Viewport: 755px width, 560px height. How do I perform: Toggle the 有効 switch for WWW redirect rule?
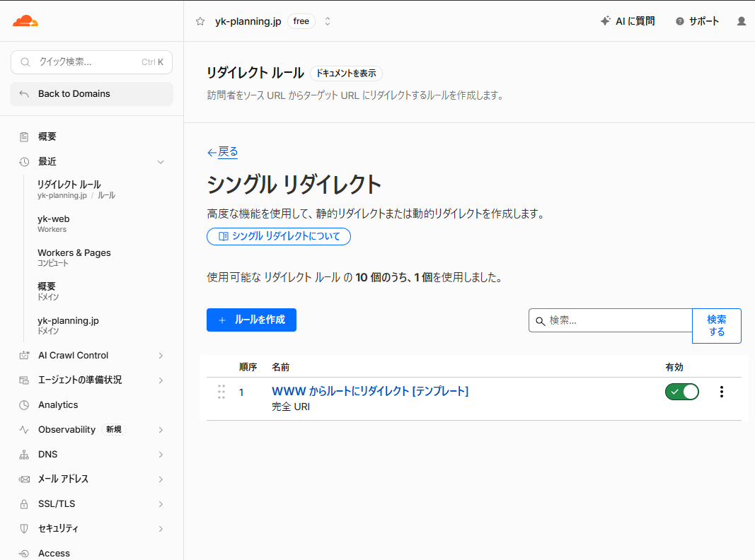[x=682, y=392]
